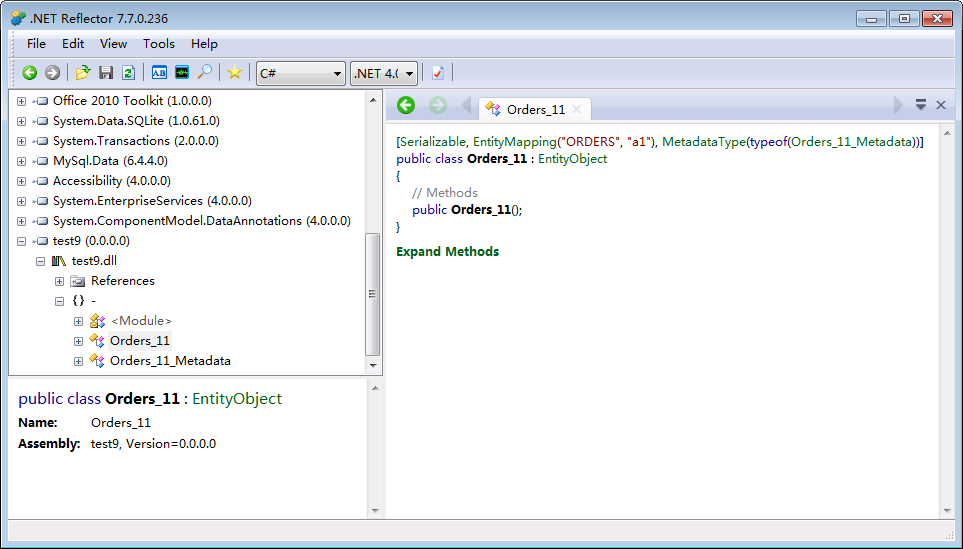Expand System.EnterpriseServices node

(x=21, y=201)
